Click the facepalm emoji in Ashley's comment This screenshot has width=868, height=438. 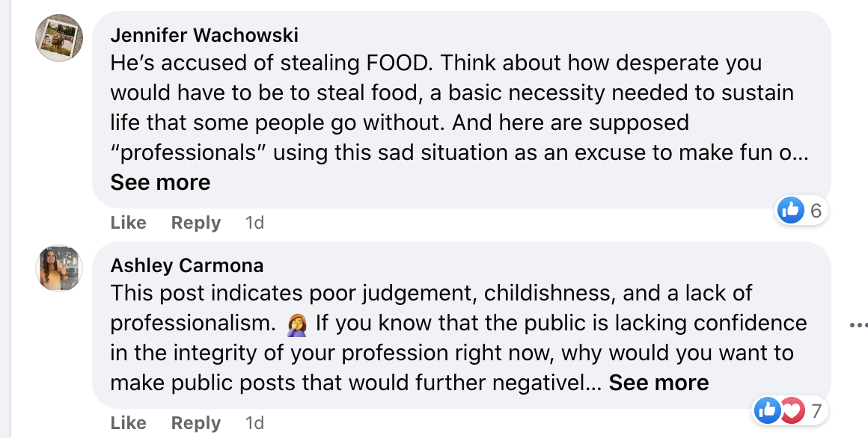point(296,324)
